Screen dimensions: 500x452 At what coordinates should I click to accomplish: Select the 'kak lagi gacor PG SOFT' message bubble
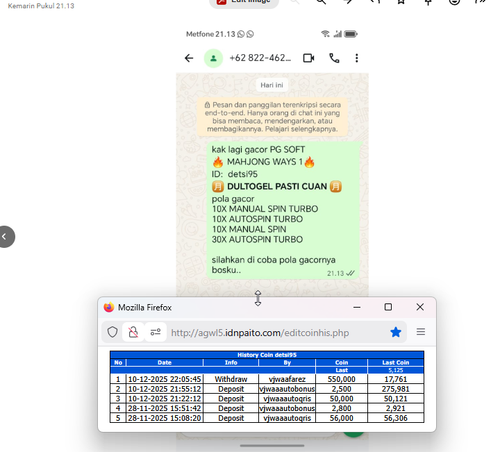tap(283, 210)
